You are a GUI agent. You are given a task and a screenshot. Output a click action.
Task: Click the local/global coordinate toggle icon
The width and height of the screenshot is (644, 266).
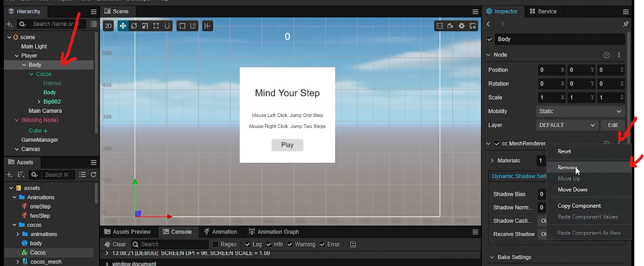click(x=193, y=26)
